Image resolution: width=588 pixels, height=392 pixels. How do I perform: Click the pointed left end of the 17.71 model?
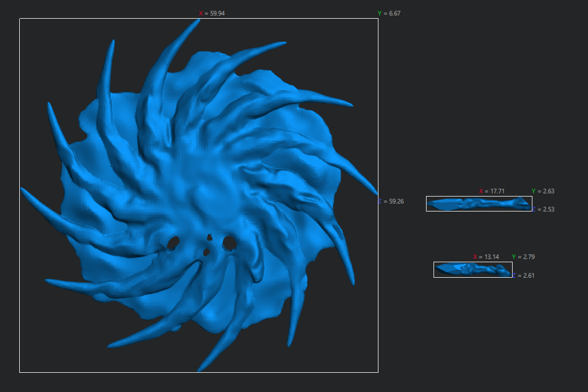click(429, 203)
